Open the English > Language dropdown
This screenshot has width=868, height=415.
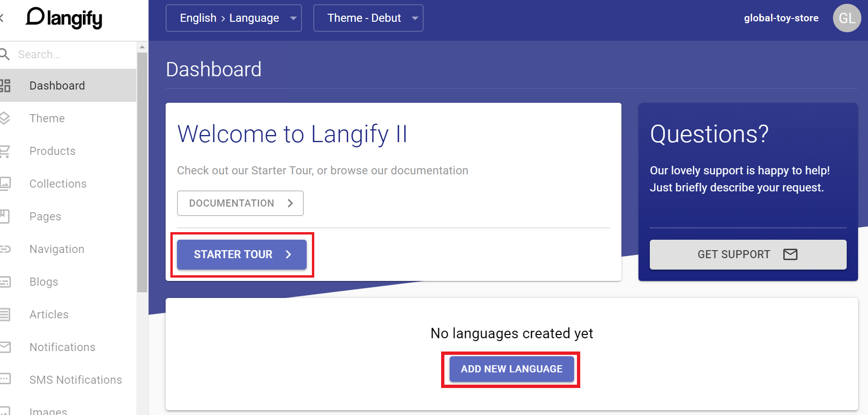(234, 18)
